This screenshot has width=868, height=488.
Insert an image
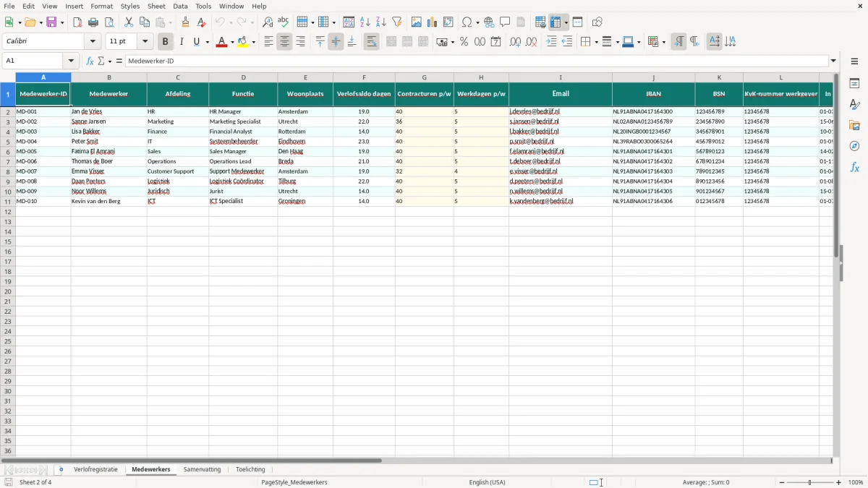click(x=417, y=22)
